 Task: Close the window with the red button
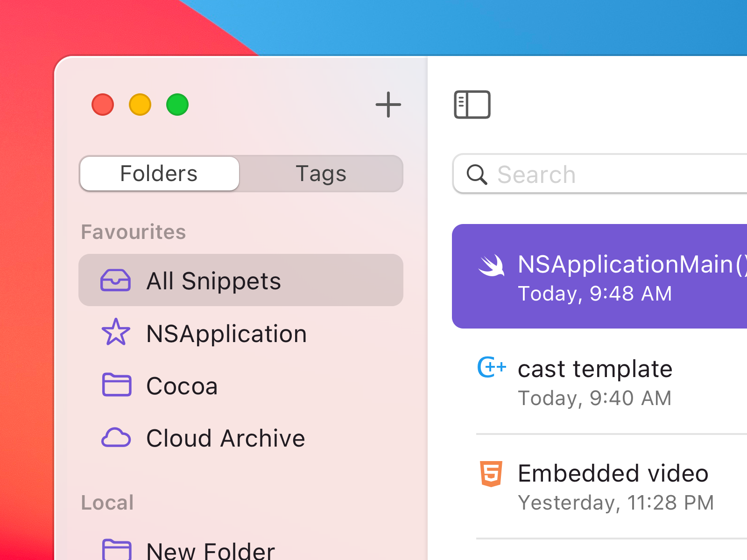click(x=103, y=105)
